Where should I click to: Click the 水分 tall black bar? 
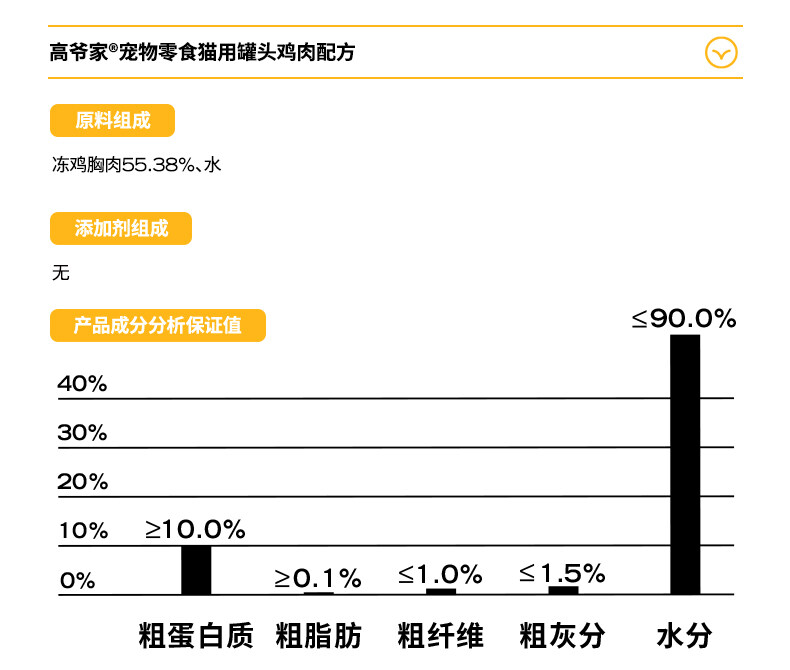pos(685,464)
